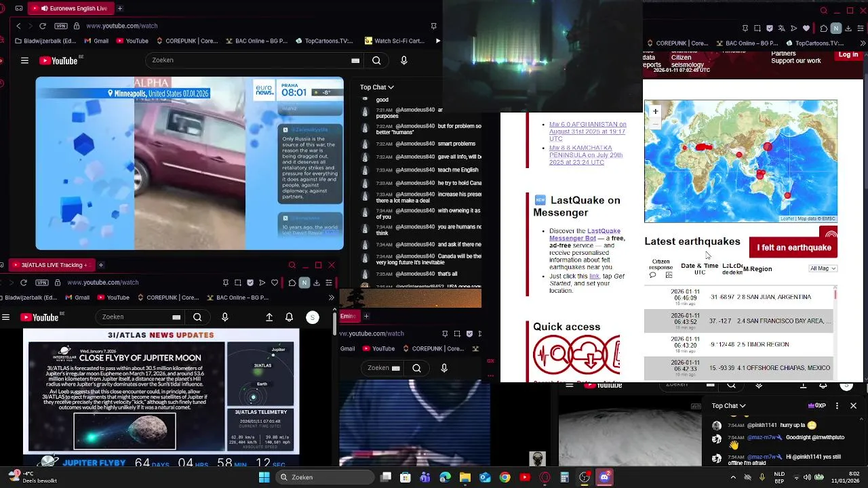Click create upload icon in 3I/ATLAS window
This screenshot has width=868, height=488.
[269, 317]
